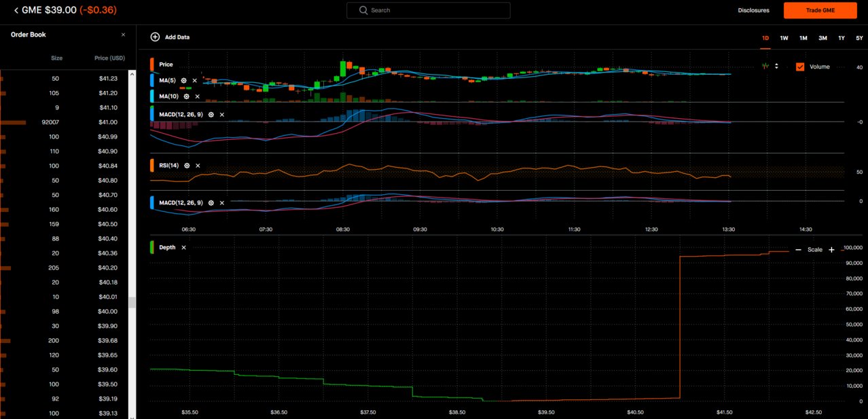Image resolution: width=868 pixels, height=419 pixels.
Task: Select the $41.23 order book row
Action: coord(64,79)
